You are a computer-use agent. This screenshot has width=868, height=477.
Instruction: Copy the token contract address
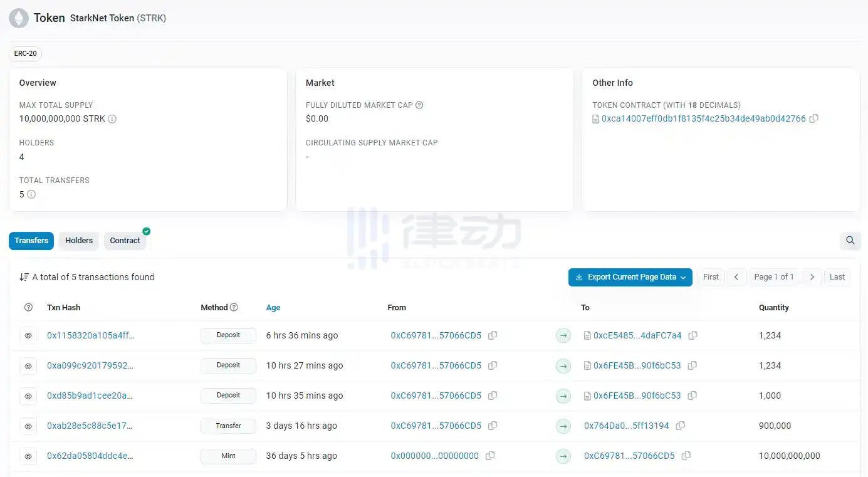[813, 118]
